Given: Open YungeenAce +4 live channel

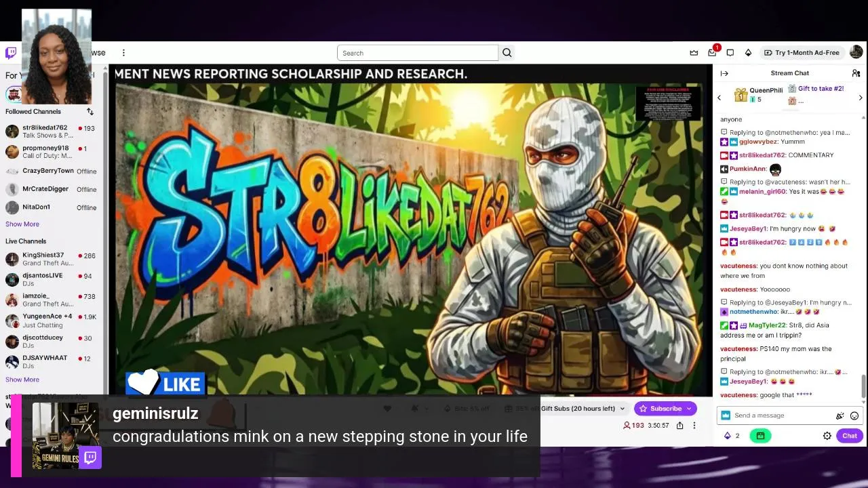Looking at the screenshot, I should [x=51, y=321].
